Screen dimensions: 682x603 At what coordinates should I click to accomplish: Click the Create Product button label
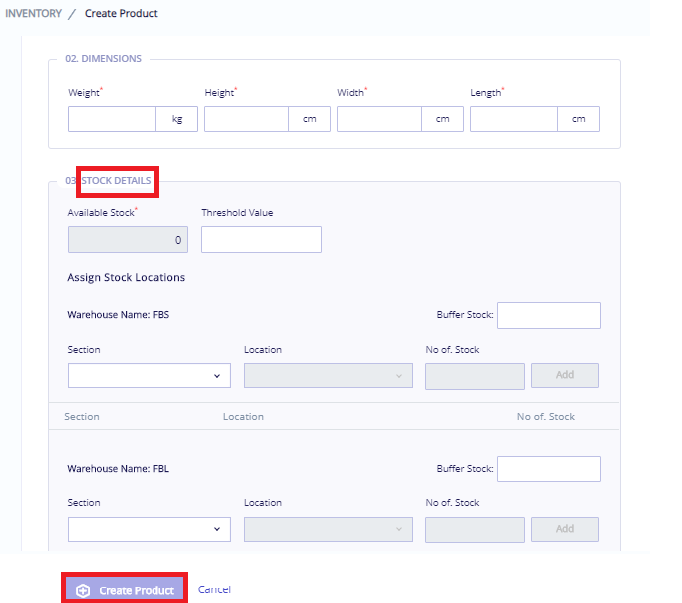[x=136, y=590]
